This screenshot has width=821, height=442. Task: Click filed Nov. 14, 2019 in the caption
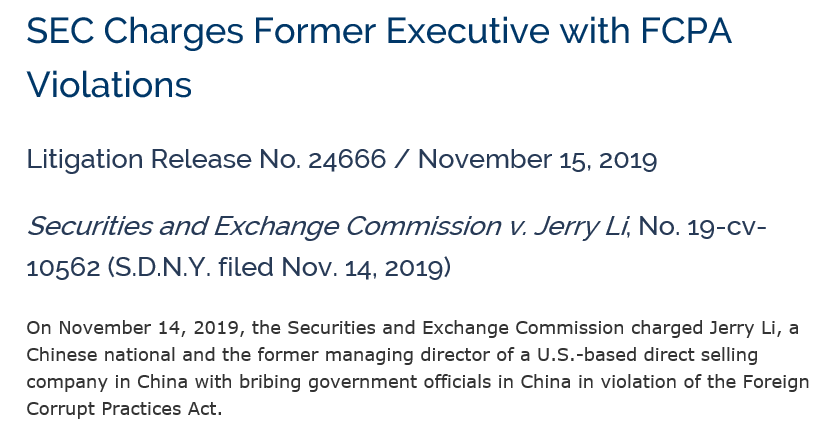(x=334, y=268)
